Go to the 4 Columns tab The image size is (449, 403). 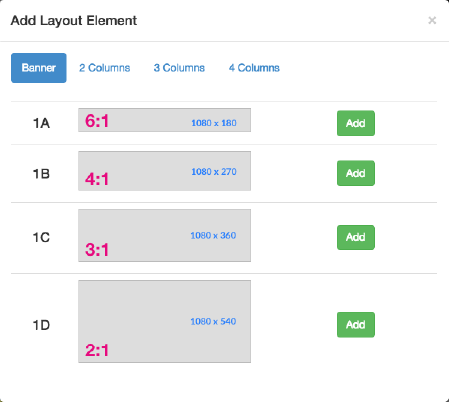click(254, 68)
